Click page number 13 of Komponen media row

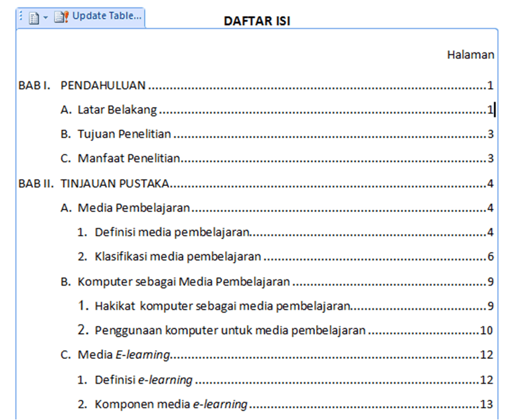click(x=486, y=404)
